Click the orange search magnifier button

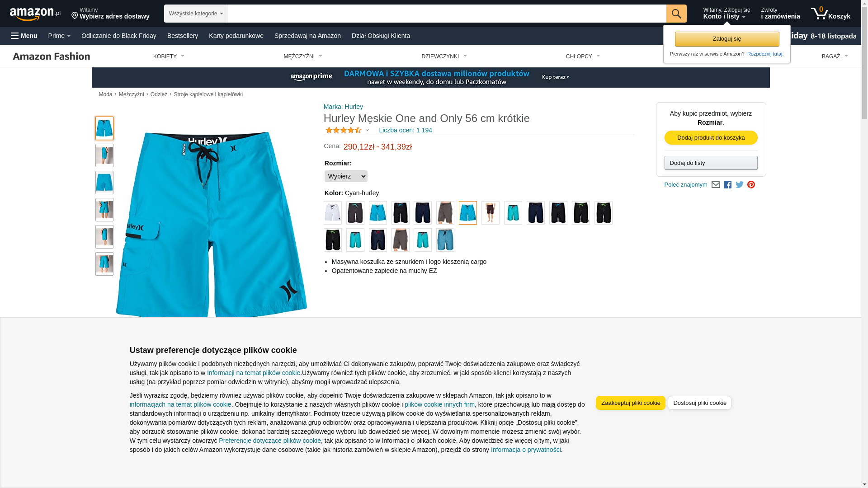coord(676,14)
